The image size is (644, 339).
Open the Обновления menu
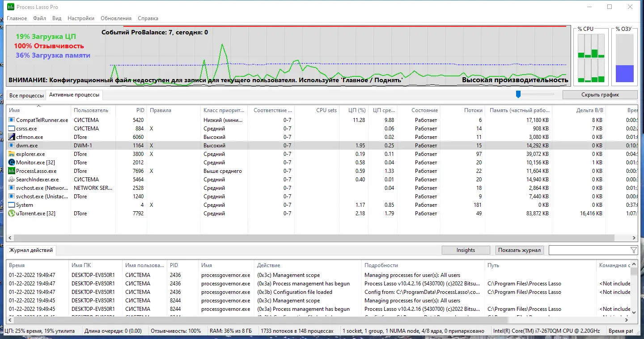[116, 18]
